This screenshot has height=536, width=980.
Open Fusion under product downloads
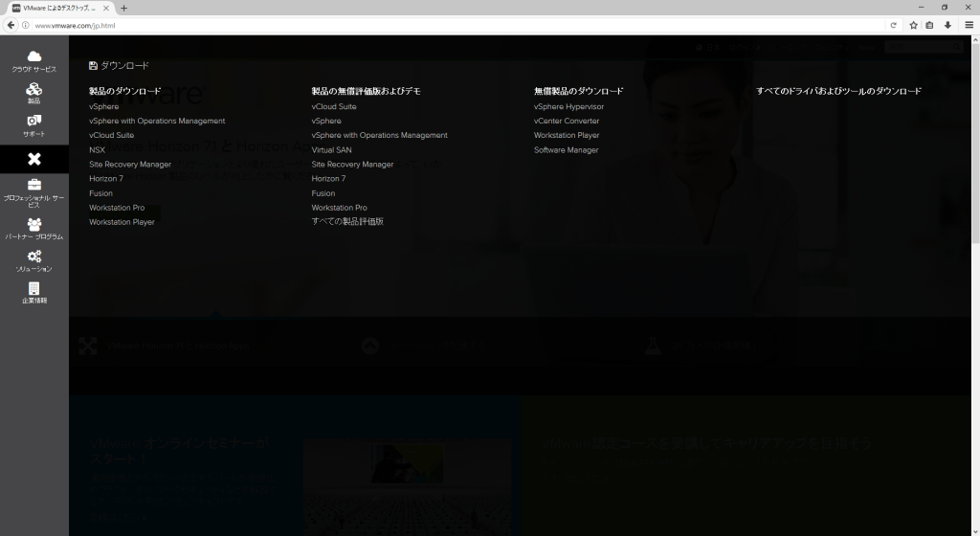pyautogui.click(x=100, y=193)
